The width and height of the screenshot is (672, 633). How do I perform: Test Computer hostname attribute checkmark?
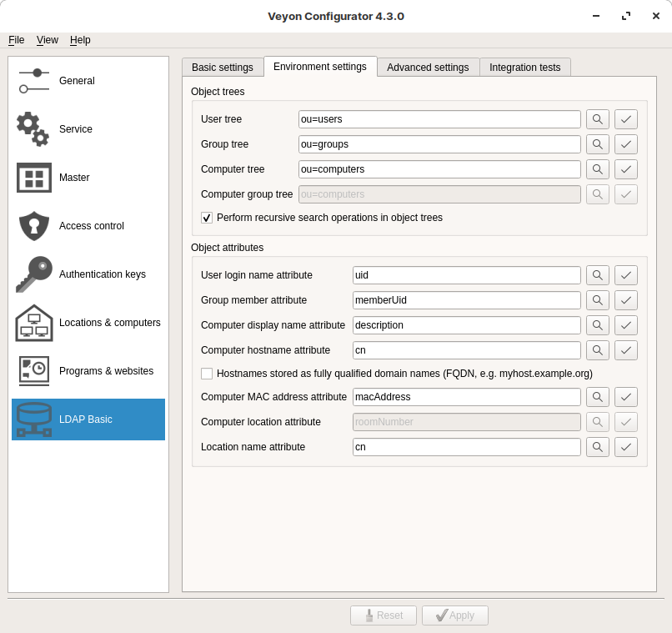(625, 350)
